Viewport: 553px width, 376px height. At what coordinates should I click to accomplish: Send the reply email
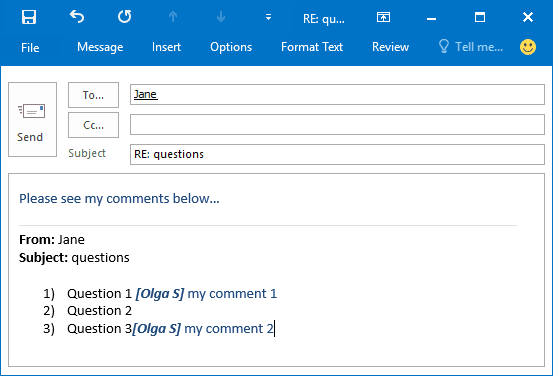click(32, 120)
